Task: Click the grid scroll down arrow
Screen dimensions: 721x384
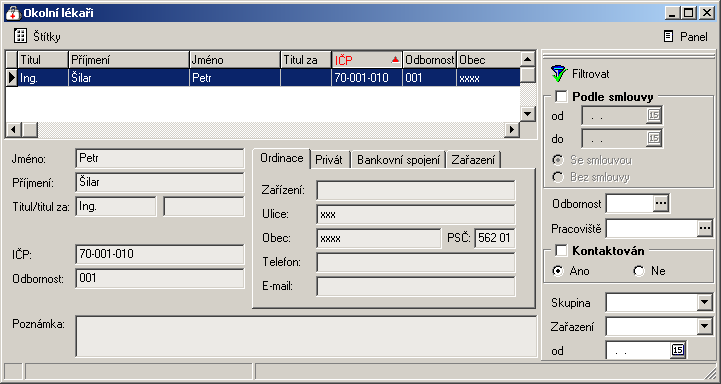Action: click(x=528, y=113)
